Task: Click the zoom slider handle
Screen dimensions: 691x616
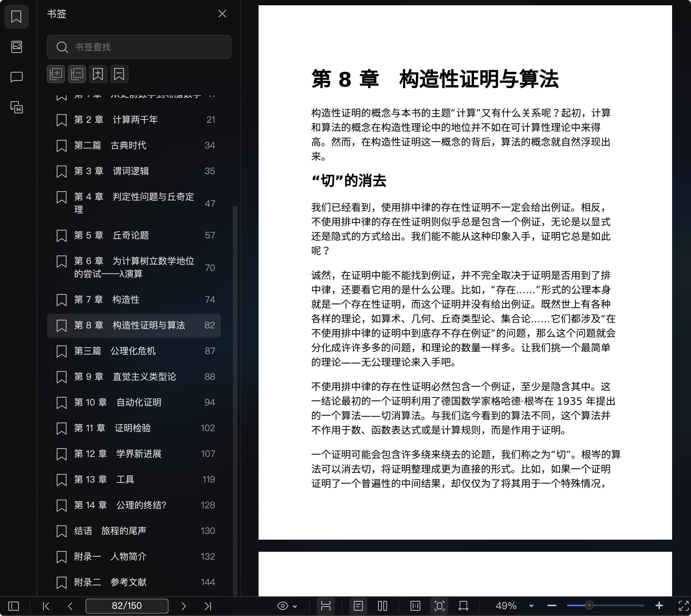Action: click(589, 605)
